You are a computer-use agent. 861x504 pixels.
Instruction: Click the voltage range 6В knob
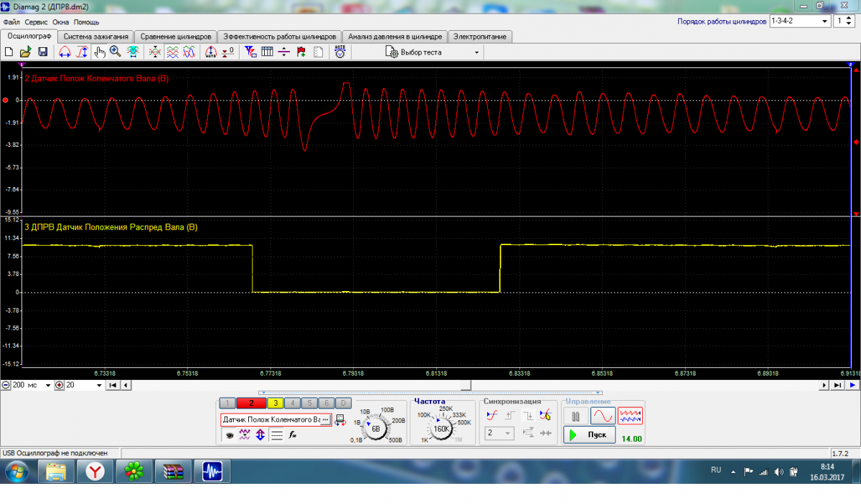tap(375, 428)
